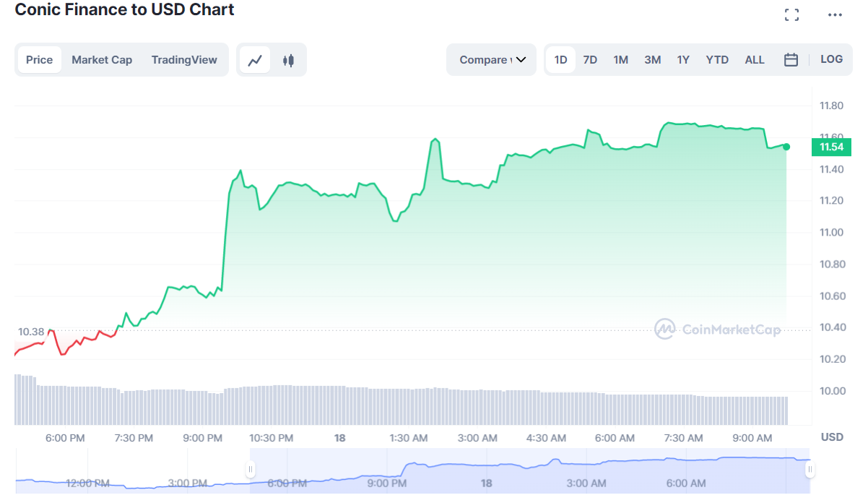Click the current price label 11.54
The height and width of the screenshot is (503, 868).
[831, 147]
